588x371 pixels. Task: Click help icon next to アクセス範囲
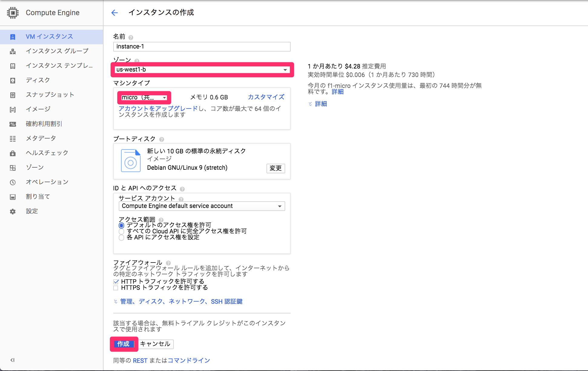pyautogui.click(x=161, y=220)
